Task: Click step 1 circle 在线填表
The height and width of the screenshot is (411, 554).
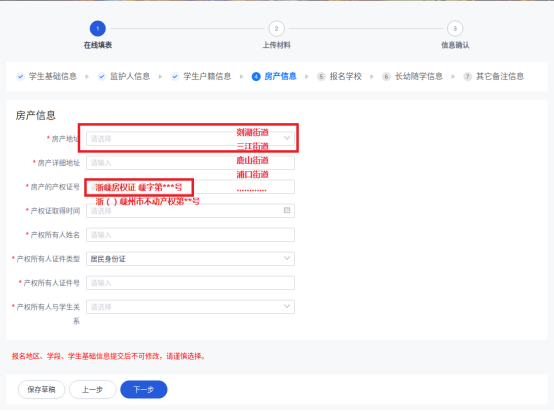Action: 98,29
